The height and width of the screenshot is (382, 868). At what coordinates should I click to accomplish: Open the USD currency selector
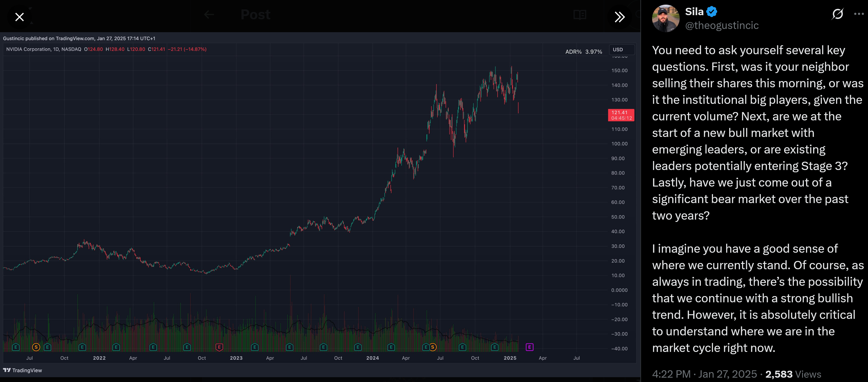pyautogui.click(x=622, y=49)
